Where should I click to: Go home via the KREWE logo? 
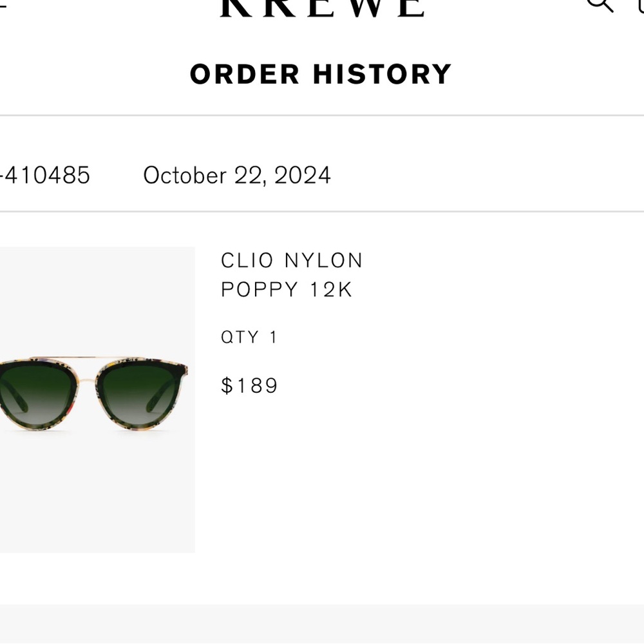click(322, 8)
